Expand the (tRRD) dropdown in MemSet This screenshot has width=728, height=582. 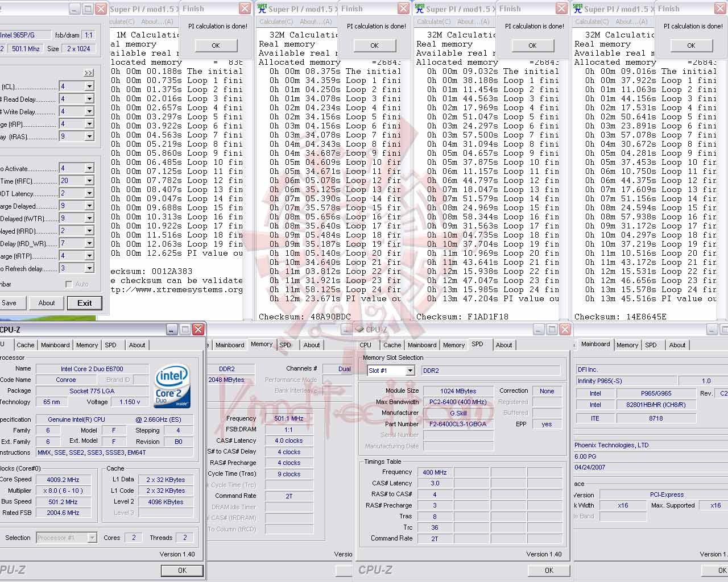89,231
